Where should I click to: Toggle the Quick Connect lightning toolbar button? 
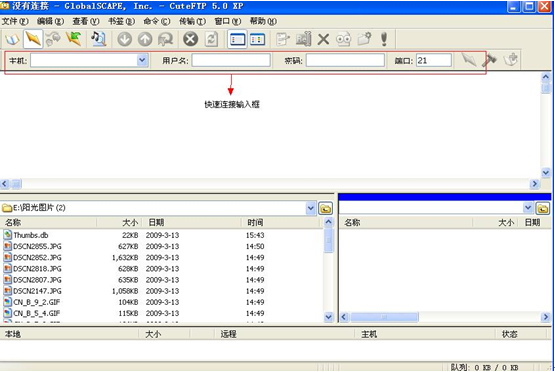33,39
